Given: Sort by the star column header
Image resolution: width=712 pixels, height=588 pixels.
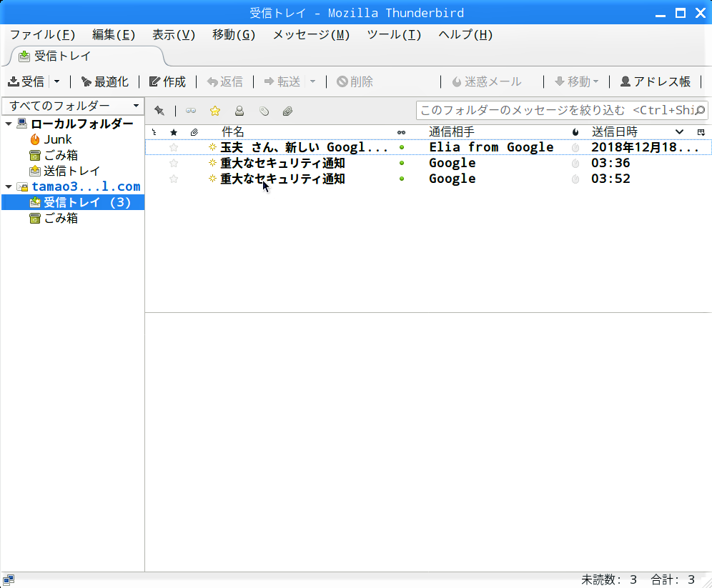Looking at the screenshot, I should [174, 132].
